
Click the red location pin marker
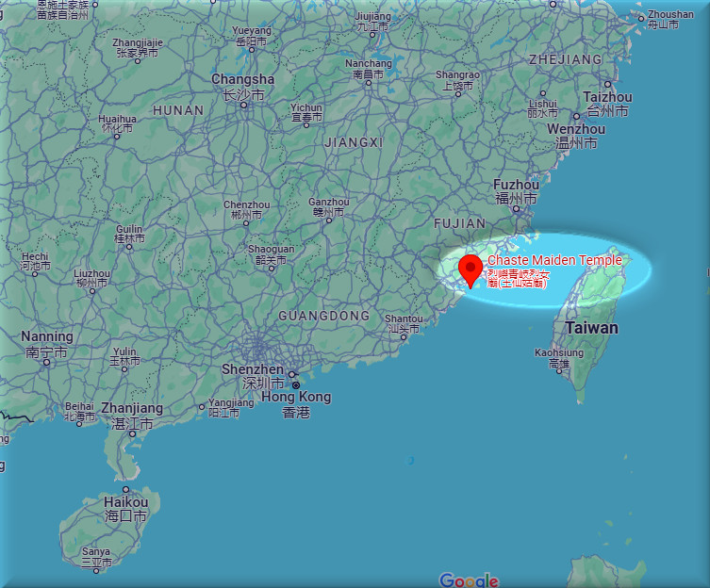[471, 268]
